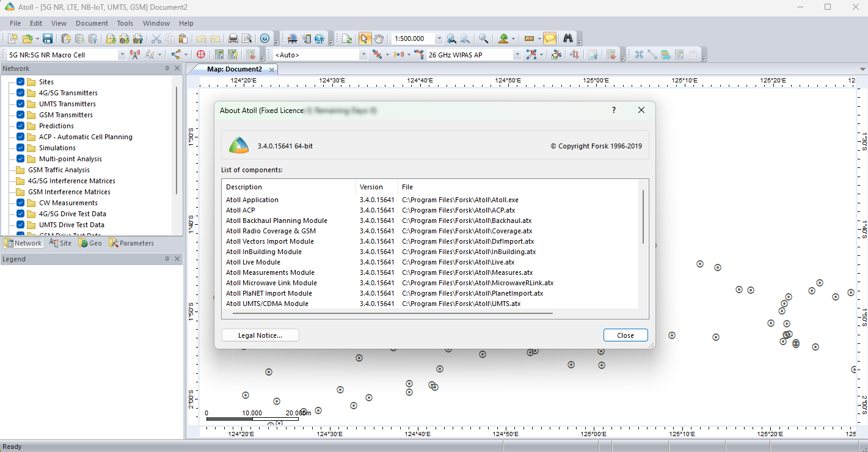Click the new transmitter antenna tower icon

coord(134,54)
